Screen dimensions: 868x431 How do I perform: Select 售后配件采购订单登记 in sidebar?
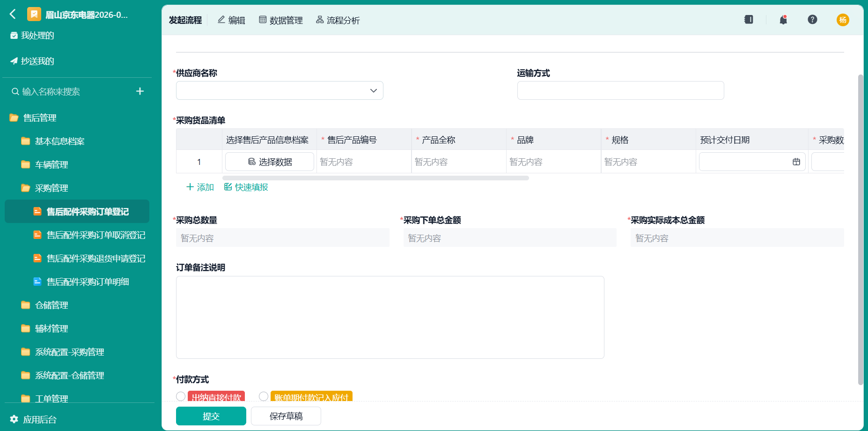pyautogui.click(x=77, y=211)
